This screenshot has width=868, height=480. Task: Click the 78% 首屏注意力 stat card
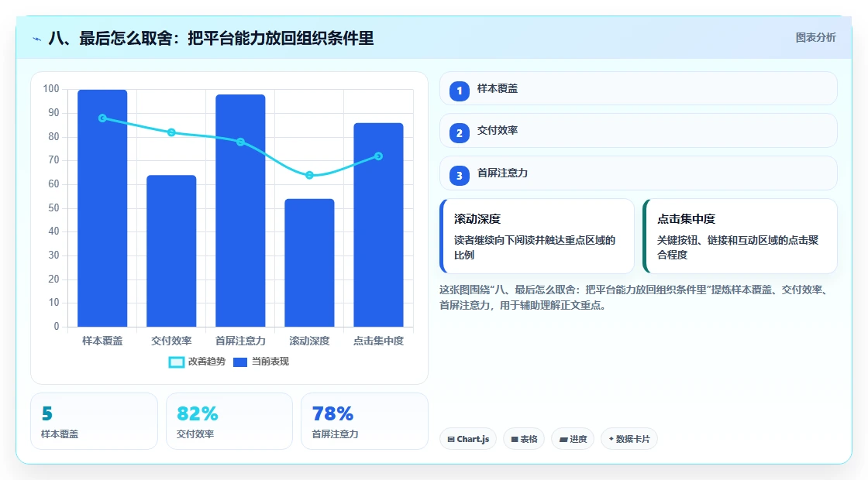coord(365,421)
